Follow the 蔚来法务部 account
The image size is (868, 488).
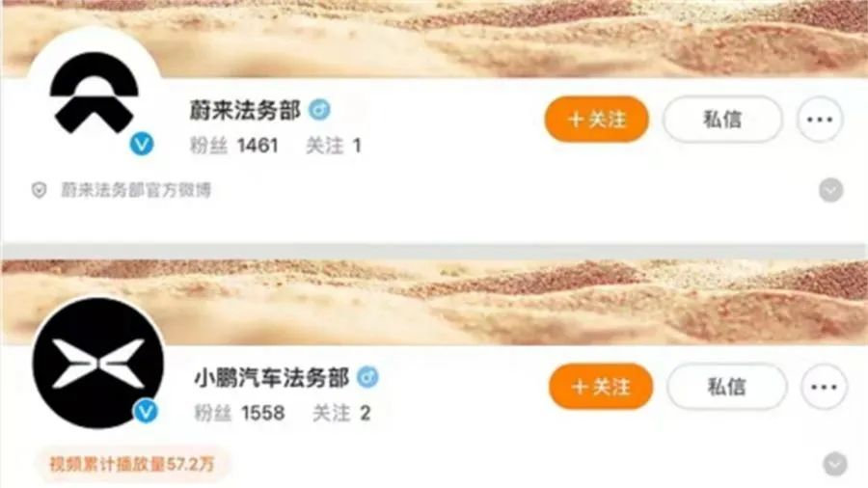[596, 119]
